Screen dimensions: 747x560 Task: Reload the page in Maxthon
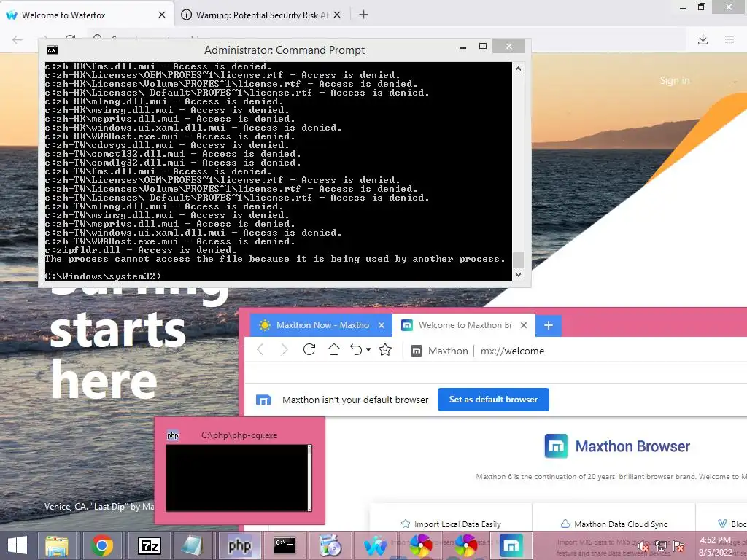coord(309,350)
